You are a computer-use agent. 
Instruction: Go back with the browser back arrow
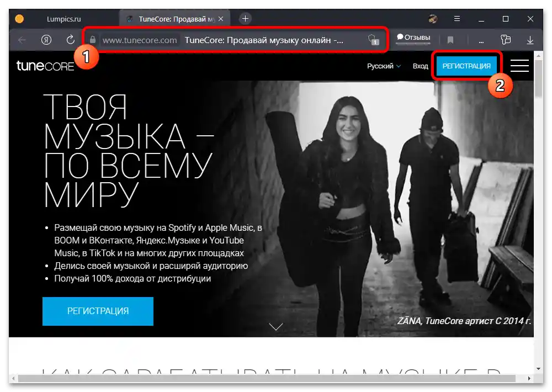[22, 40]
